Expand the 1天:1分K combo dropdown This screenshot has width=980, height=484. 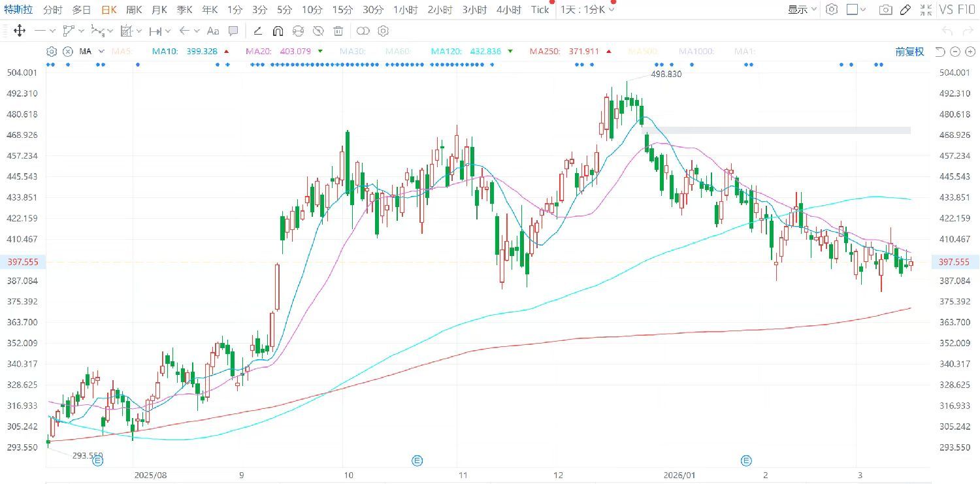click(x=587, y=10)
